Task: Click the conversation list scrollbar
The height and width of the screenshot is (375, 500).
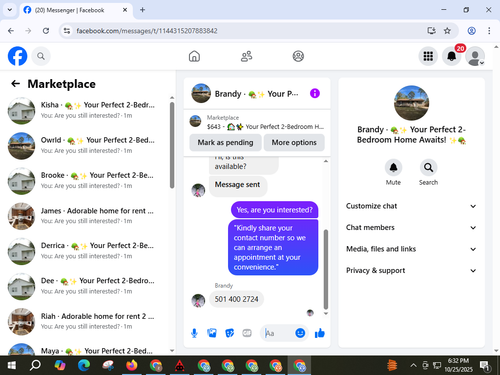Action: pyautogui.click(x=172, y=145)
